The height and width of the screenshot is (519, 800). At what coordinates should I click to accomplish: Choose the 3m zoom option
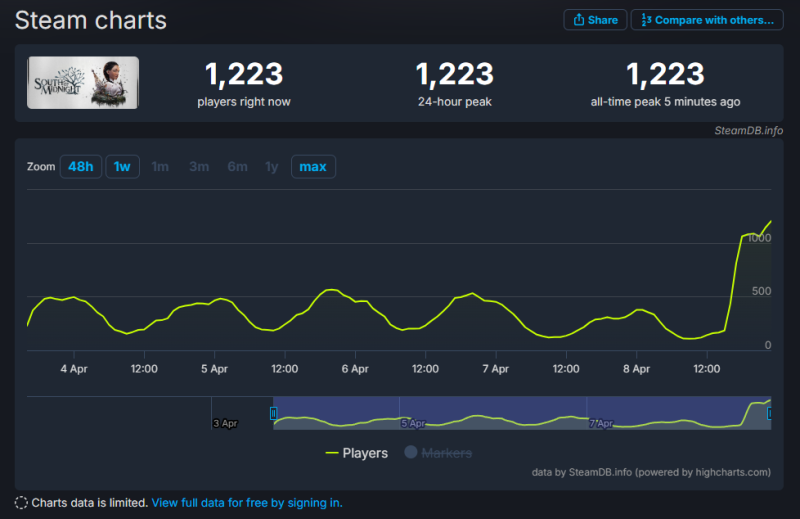pos(199,166)
